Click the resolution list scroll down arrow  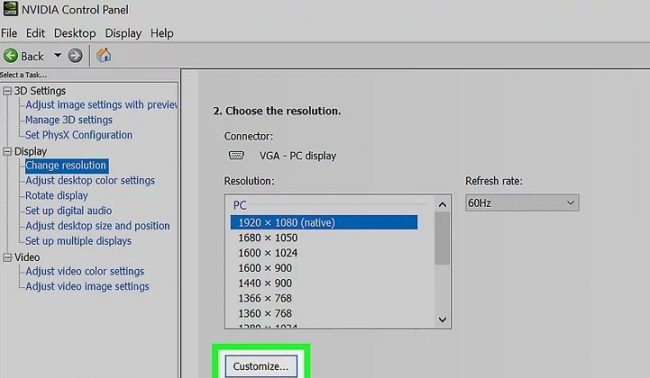[x=442, y=320]
